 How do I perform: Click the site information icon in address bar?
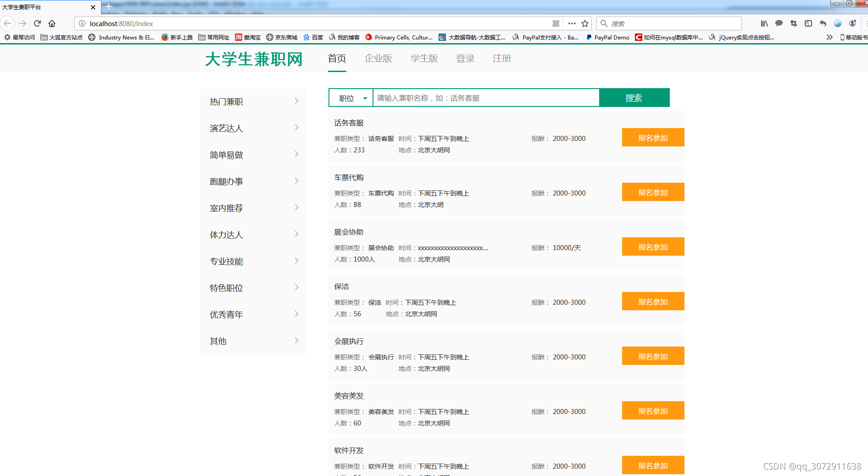pos(82,23)
